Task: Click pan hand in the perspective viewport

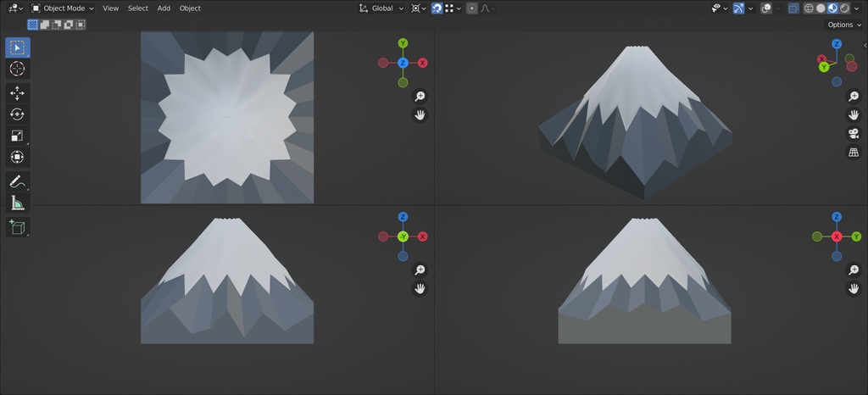Action: 854,115
